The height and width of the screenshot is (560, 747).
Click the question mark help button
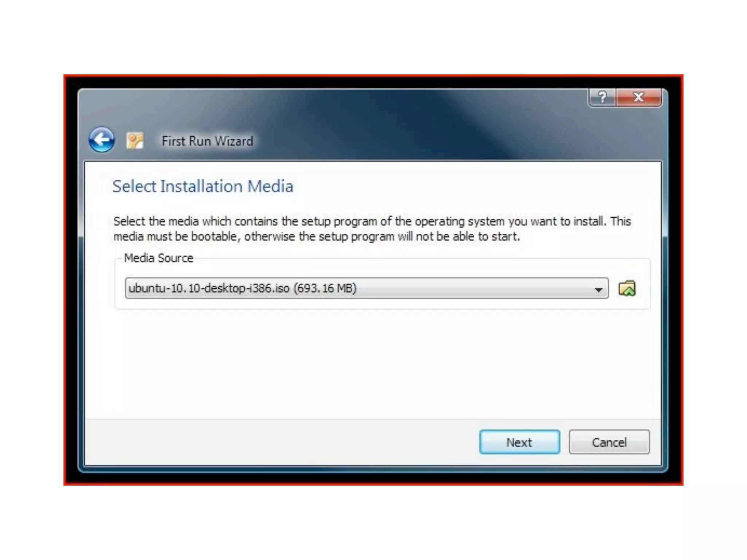pyautogui.click(x=602, y=97)
